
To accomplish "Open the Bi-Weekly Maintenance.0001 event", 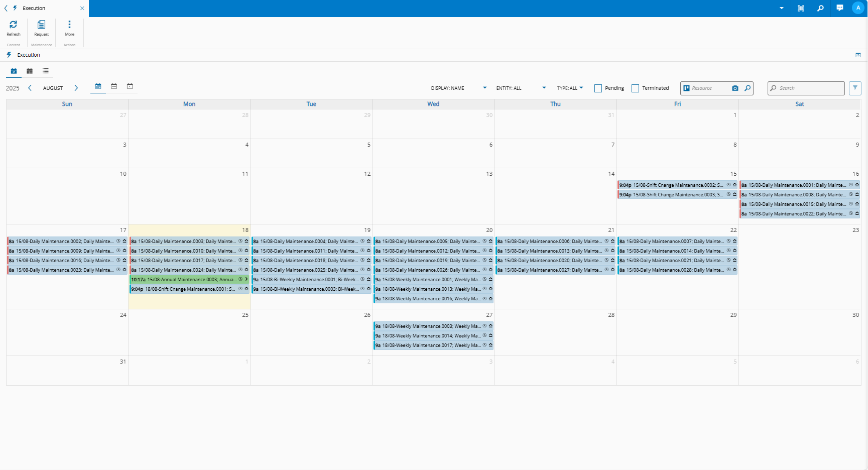I will pos(311,280).
